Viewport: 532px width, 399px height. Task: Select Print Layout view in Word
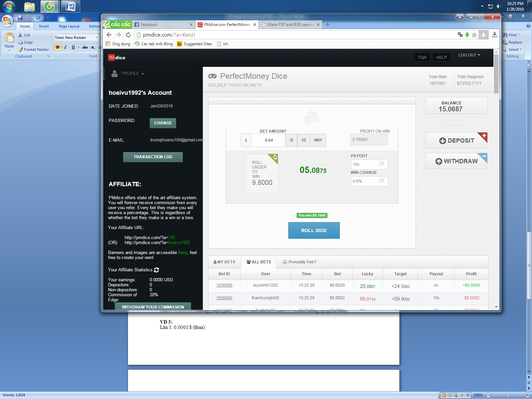[x=444, y=395]
